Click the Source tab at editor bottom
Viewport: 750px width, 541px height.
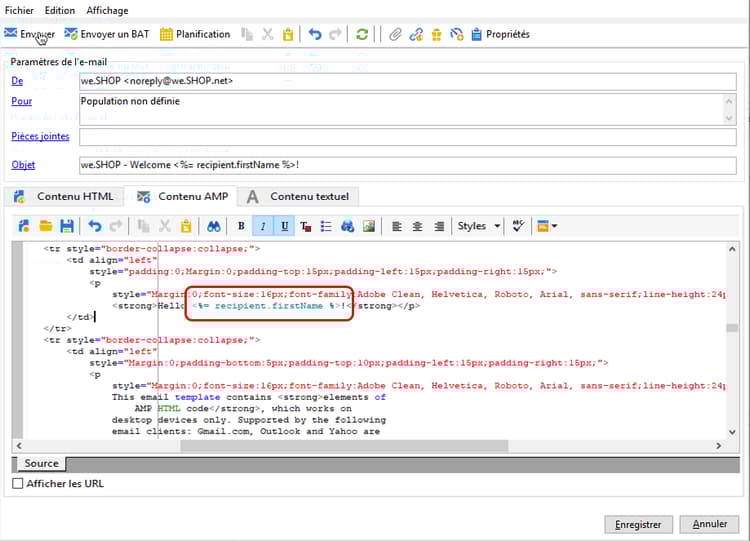[x=42, y=464]
